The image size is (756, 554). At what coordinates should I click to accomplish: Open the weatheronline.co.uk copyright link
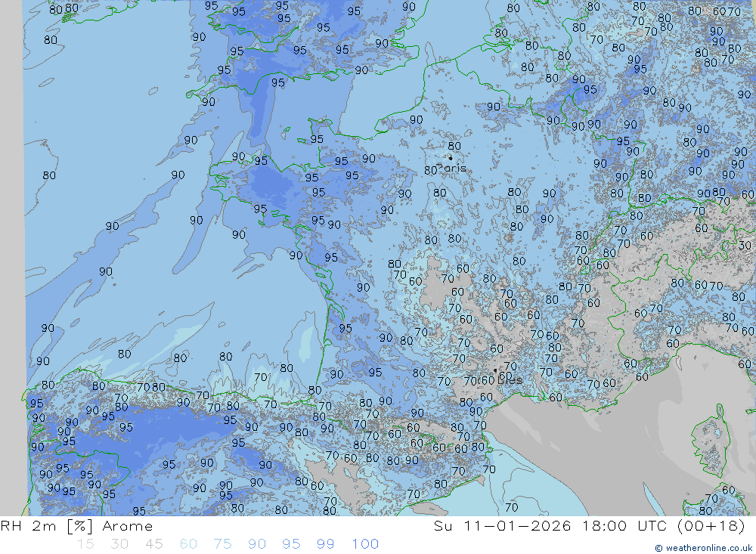703,548
